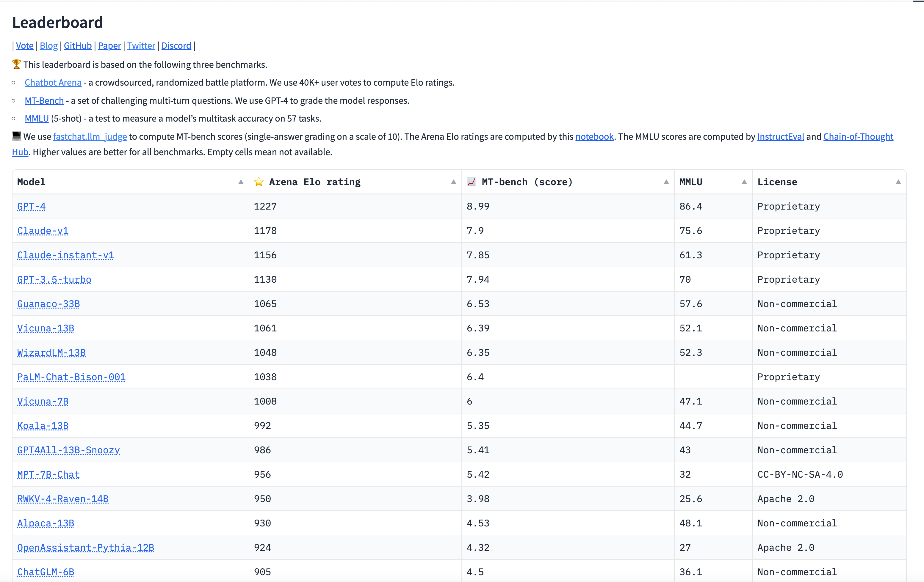Open the Blog link
Image resolution: width=924 pixels, height=582 pixels.
[49, 45]
